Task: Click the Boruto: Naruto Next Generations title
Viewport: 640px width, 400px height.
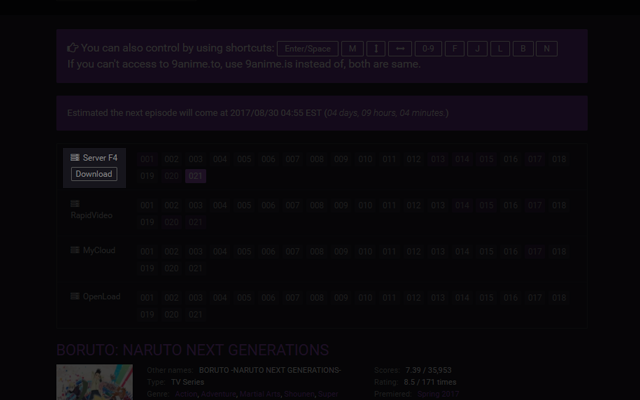Action: pyautogui.click(x=192, y=350)
